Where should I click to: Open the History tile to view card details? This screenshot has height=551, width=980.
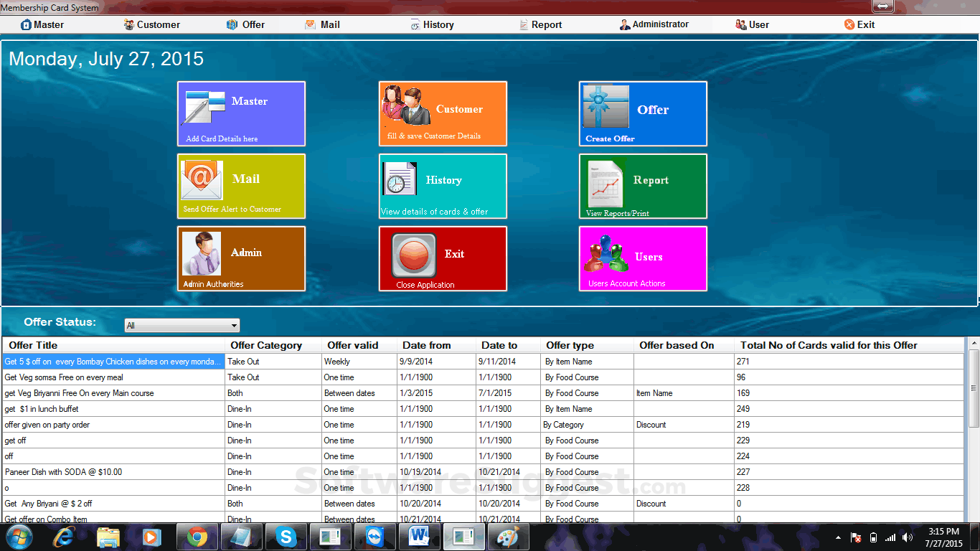tap(442, 186)
